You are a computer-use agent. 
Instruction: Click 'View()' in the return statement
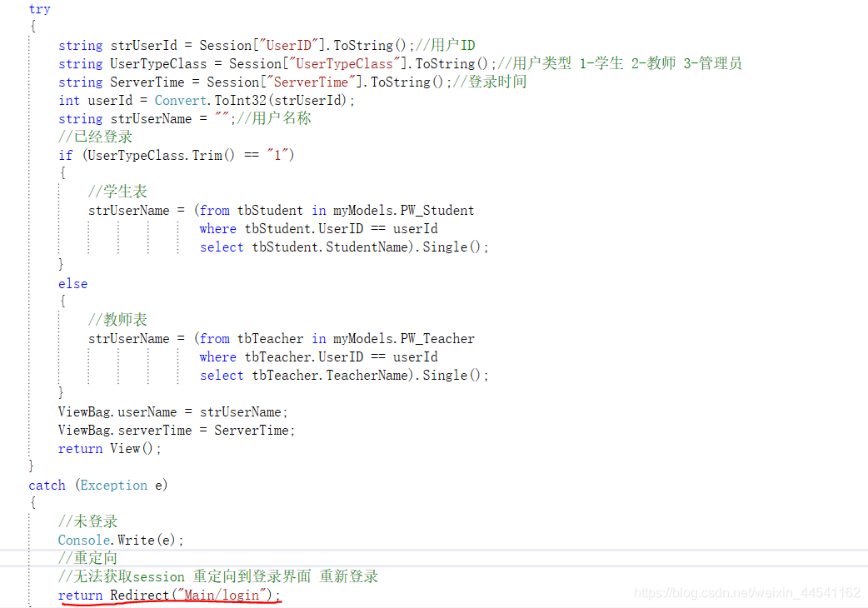pos(132,449)
